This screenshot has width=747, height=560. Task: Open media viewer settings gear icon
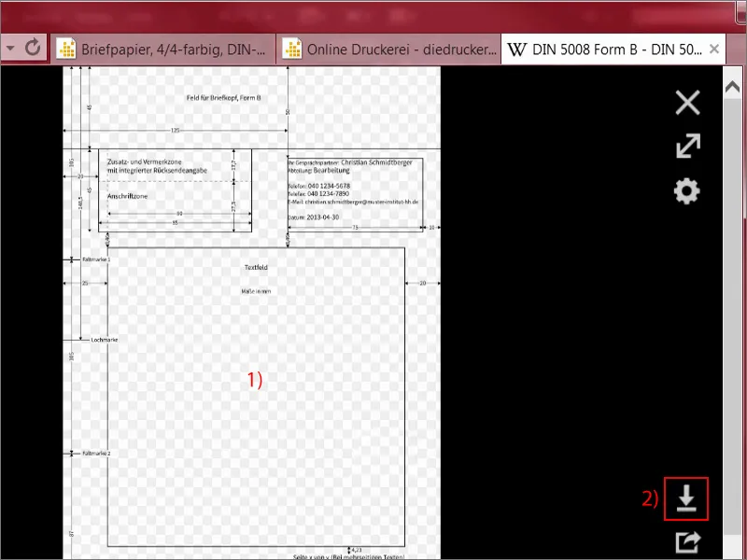click(687, 191)
